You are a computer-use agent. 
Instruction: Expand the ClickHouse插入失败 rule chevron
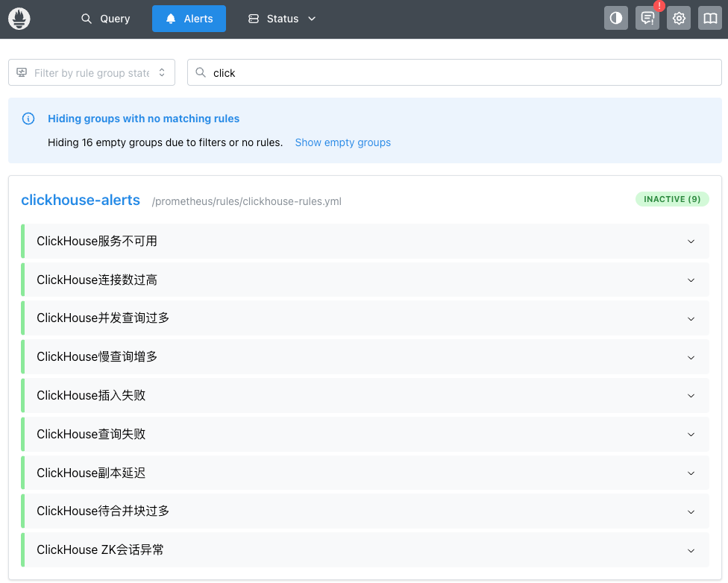pyautogui.click(x=691, y=396)
